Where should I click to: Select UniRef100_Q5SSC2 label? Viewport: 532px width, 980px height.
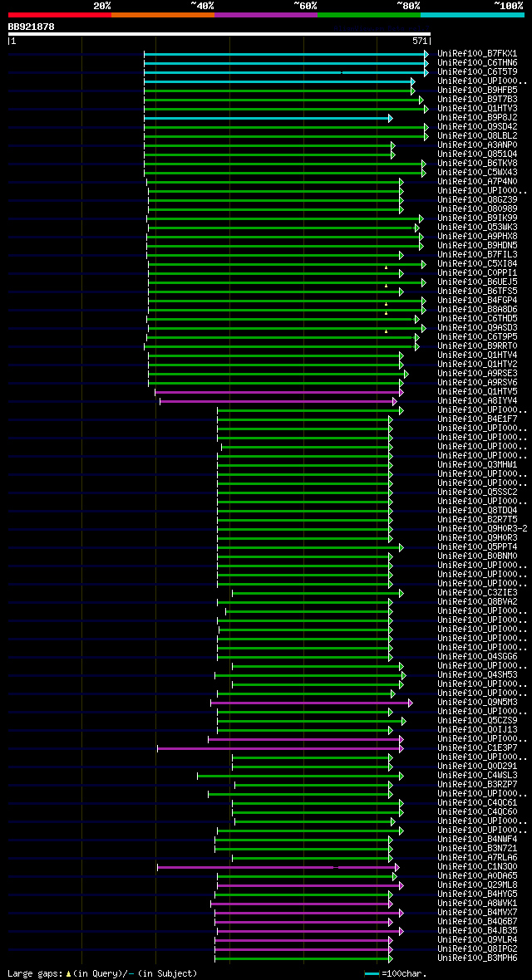[x=477, y=492]
